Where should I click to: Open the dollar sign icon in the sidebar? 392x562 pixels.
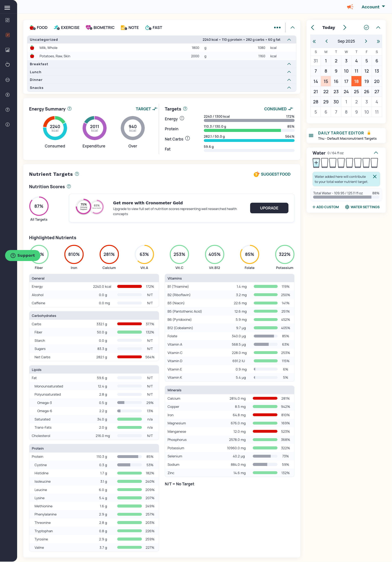pos(7,95)
